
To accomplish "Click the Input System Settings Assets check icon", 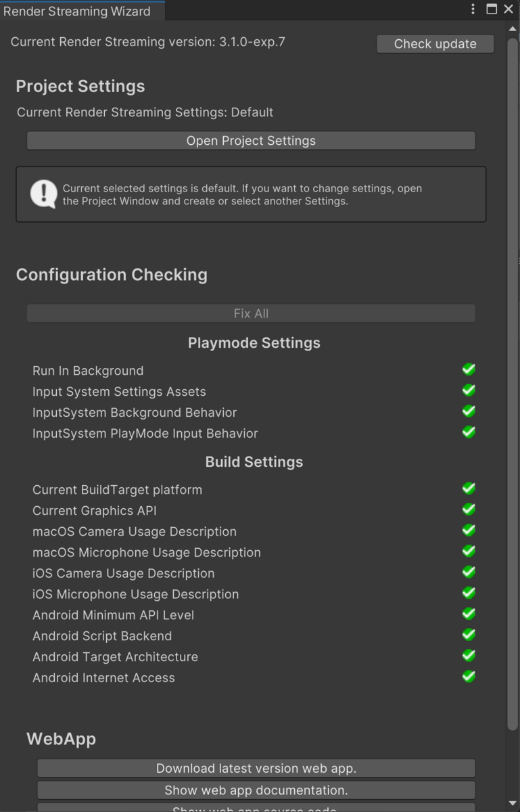I will [x=469, y=390].
